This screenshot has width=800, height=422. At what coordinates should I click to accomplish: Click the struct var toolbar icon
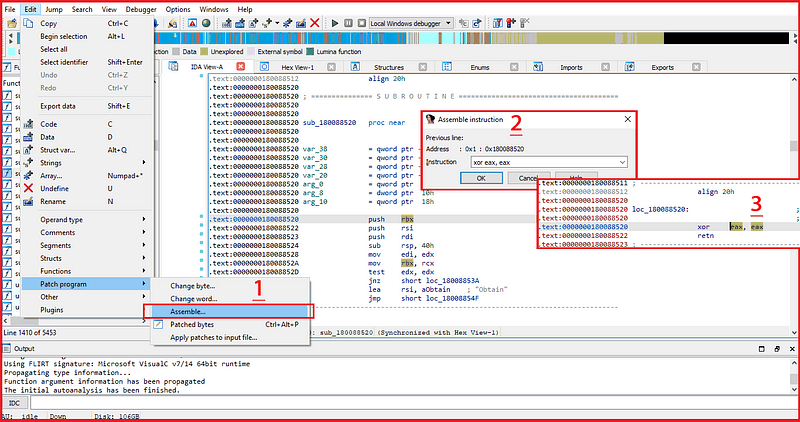point(254,23)
